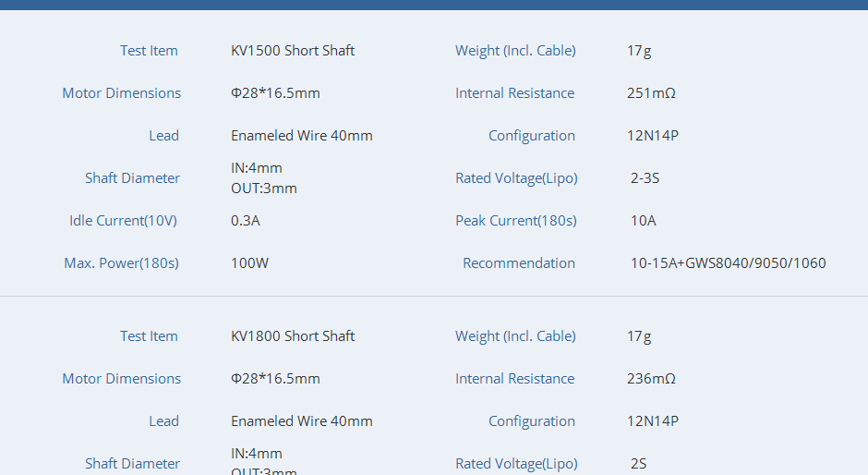Click the Internal Resistance label beside 251mΩ

click(x=514, y=93)
